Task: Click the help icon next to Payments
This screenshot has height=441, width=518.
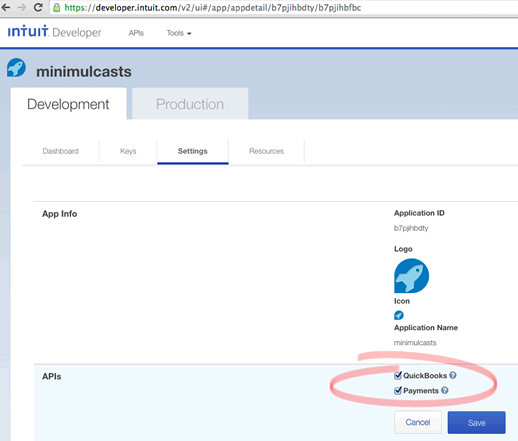Action: point(445,390)
